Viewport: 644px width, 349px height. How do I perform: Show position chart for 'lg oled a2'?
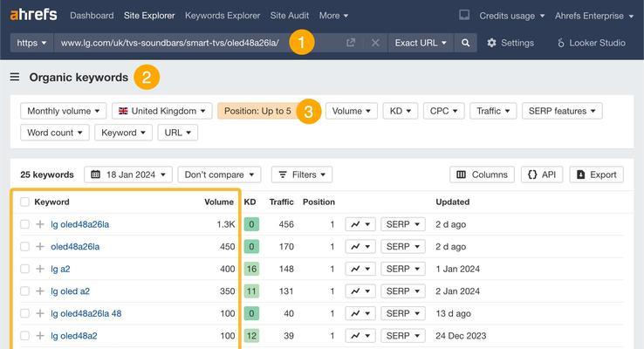pyautogui.click(x=360, y=291)
